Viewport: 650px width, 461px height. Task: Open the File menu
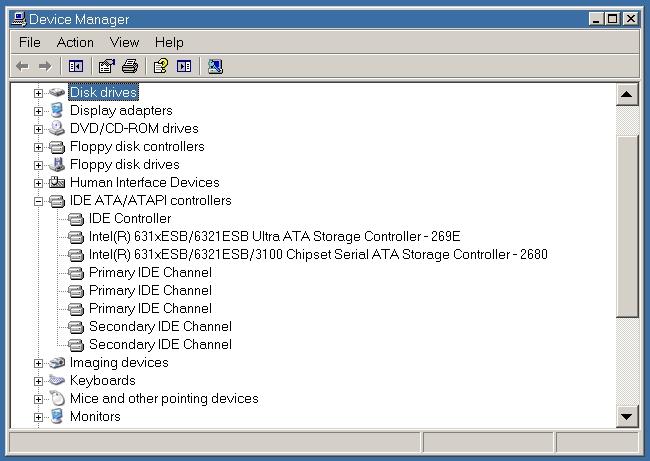click(x=30, y=42)
